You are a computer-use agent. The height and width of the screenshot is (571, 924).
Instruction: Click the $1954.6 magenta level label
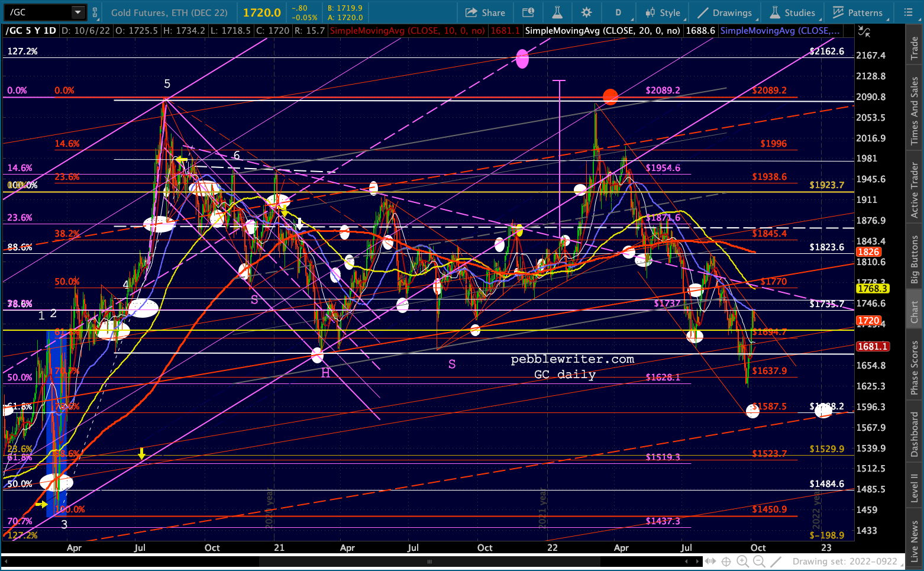point(663,168)
